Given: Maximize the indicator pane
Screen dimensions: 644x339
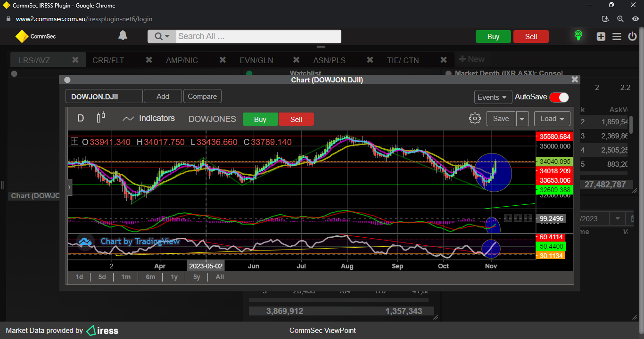Looking at the screenshot, I should [x=528, y=218].
